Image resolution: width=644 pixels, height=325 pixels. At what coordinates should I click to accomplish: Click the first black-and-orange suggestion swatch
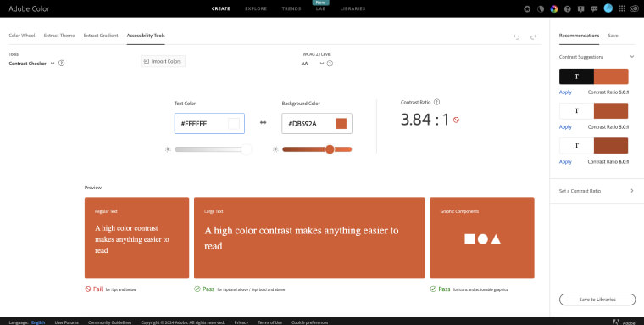click(x=593, y=76)
